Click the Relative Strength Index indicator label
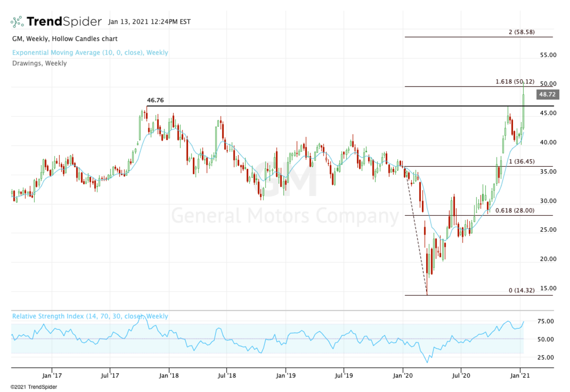The width and height of the screenshot is (570, 392). pyautogui.click(x=90, y=316)
